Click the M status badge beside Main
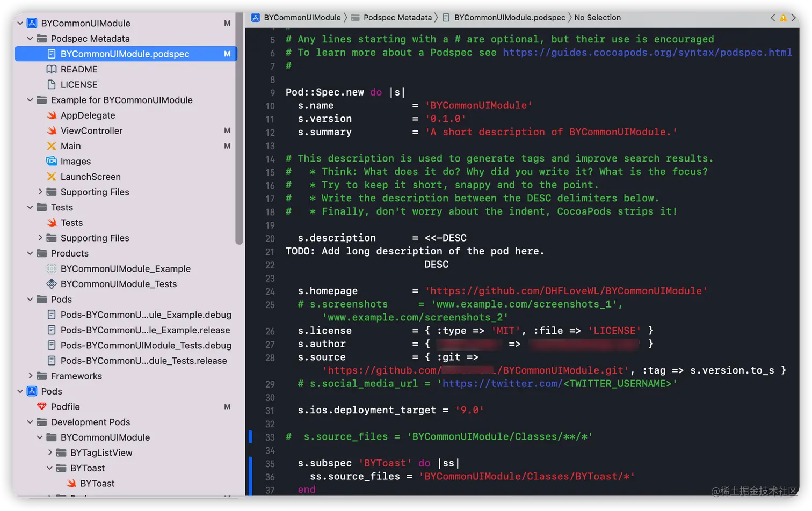The width and height of the screenshot is (812, 511). coord(227,146)
